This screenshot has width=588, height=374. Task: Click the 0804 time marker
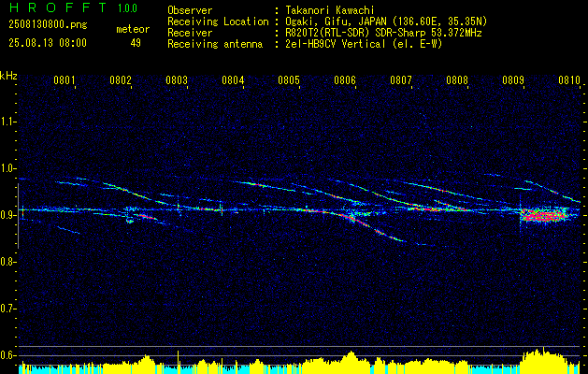[x=233, y=80]
